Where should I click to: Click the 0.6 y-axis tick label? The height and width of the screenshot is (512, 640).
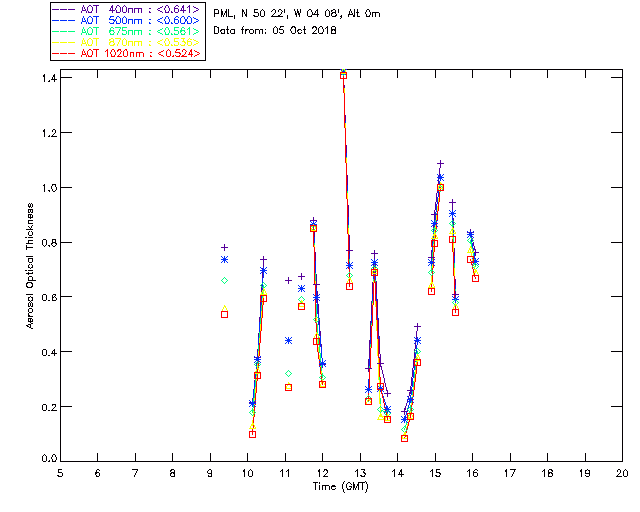pos(49,297)
